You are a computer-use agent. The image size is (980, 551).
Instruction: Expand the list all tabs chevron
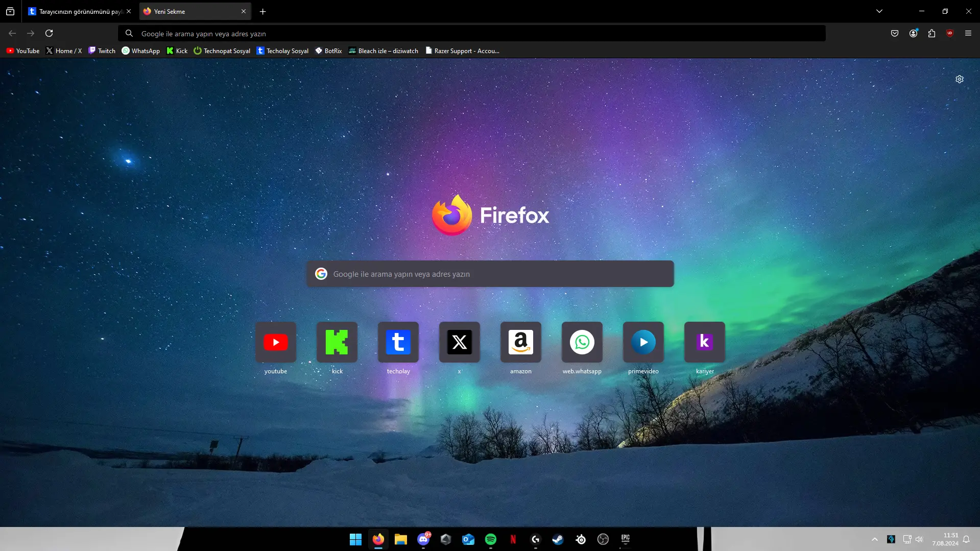coord(879,11)
